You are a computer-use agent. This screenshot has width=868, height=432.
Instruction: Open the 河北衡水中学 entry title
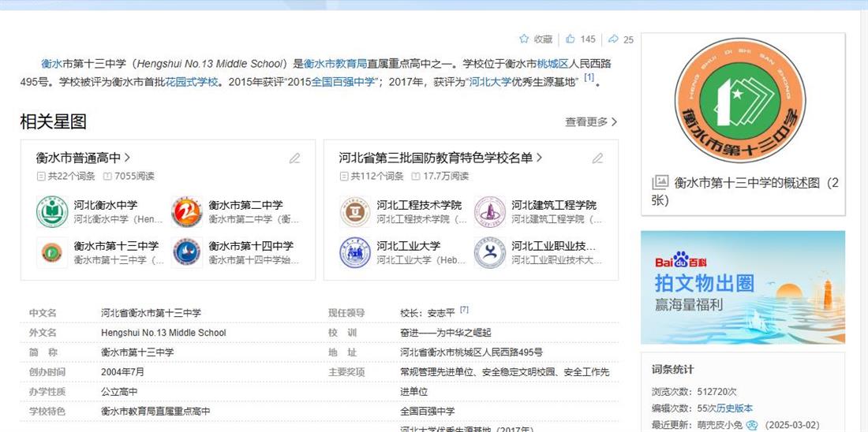click(106, 205)
